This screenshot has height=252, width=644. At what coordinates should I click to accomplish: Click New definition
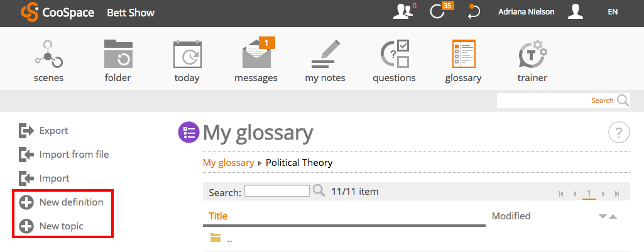coord(71,202)
